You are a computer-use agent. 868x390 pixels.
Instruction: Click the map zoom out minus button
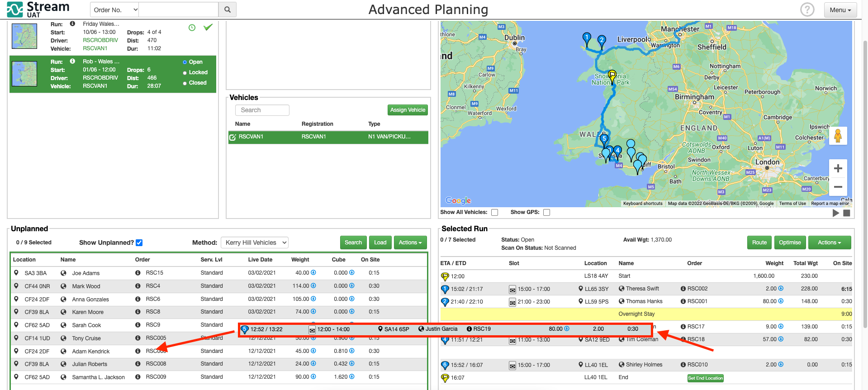click(x=838, y=186)
